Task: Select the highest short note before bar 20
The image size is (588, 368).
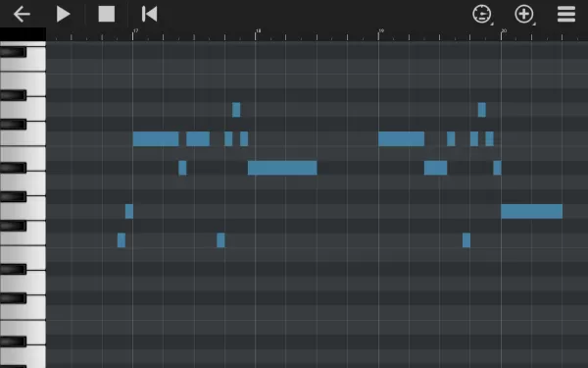Action: point(482,110)
